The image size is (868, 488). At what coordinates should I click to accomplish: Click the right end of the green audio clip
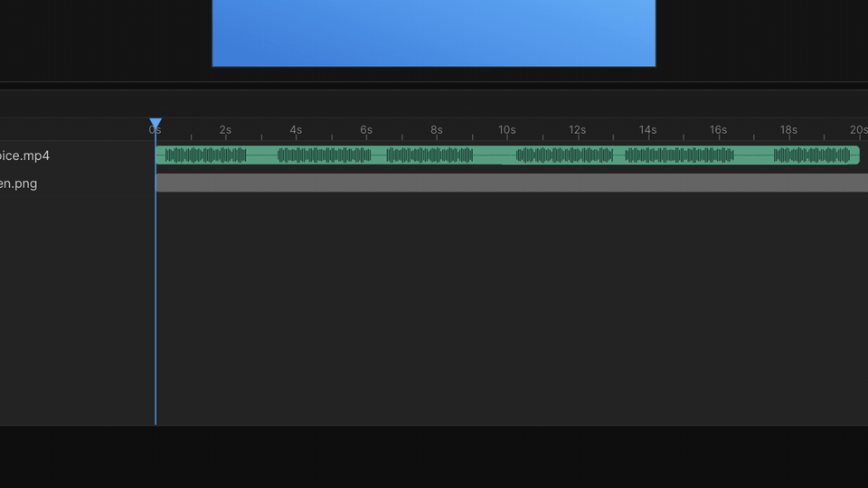[857, 155]
